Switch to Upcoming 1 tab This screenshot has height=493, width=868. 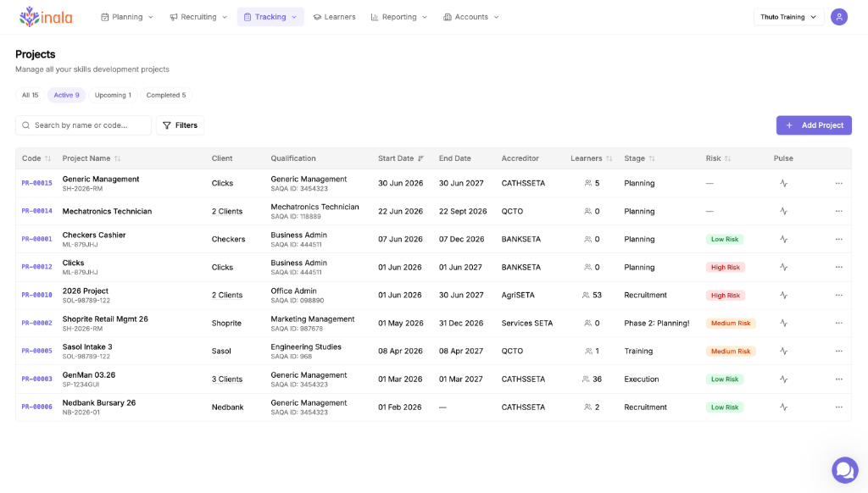[x=113, y=95]
